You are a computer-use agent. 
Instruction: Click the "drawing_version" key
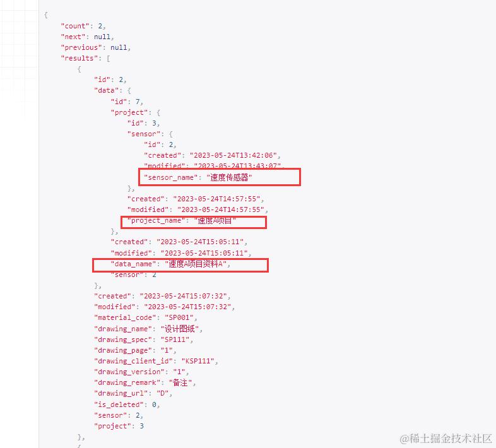click(131, 372)
